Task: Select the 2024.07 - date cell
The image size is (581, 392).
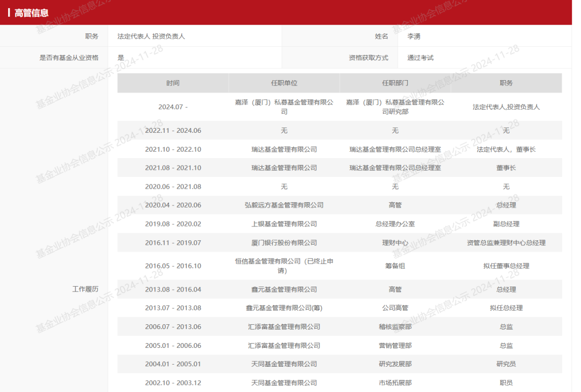Action: [173, 106]
